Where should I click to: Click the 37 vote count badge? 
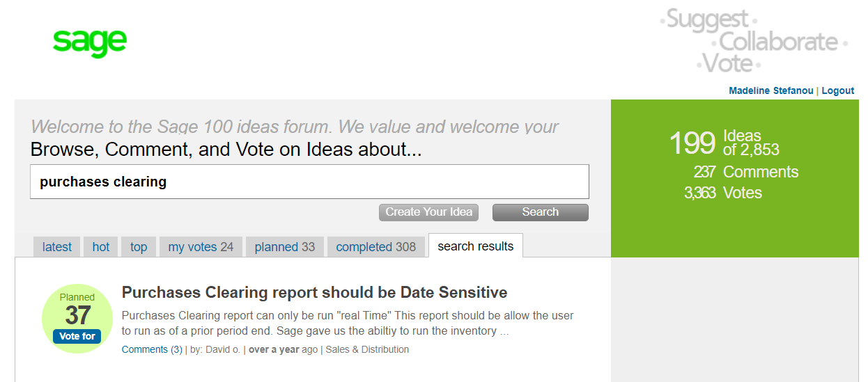pos(77,315)
